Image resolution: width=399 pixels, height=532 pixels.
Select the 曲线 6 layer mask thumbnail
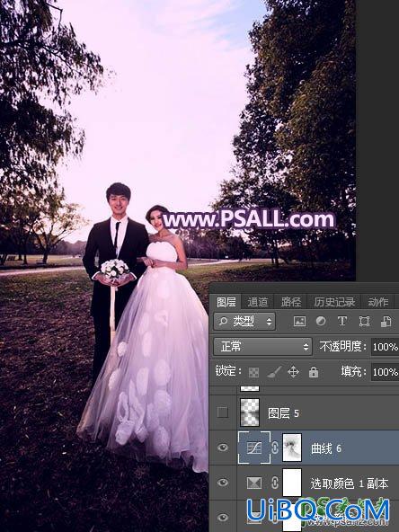coord(292,448)
